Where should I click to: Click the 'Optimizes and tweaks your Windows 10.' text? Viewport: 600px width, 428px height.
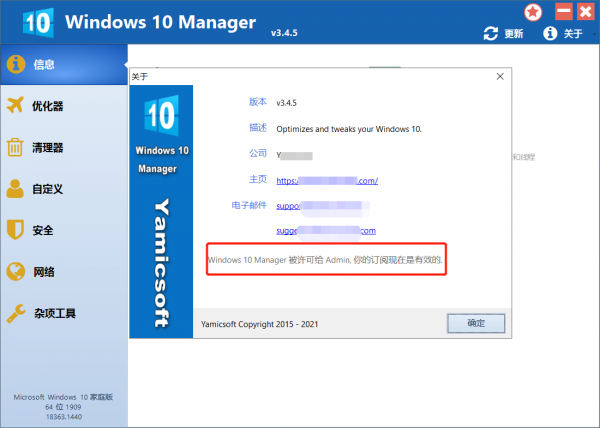click(x=349, y=129)
